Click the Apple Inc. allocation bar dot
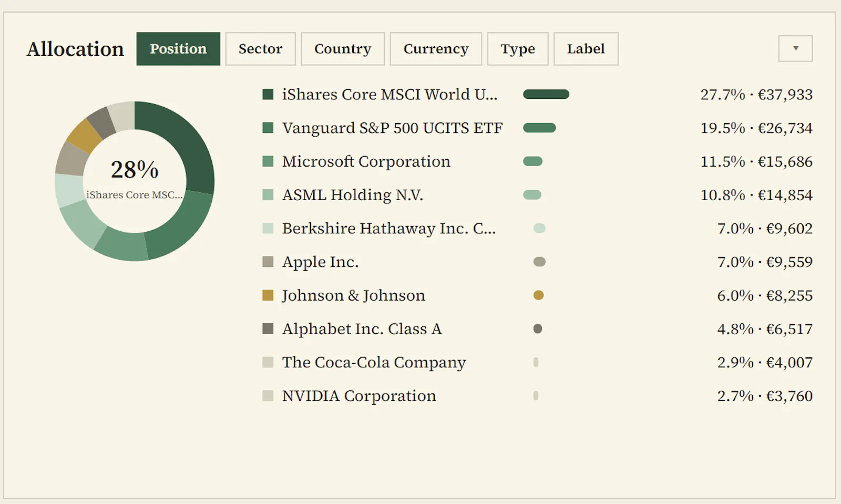This screenshot has height=504, width=841. (539, 262)
